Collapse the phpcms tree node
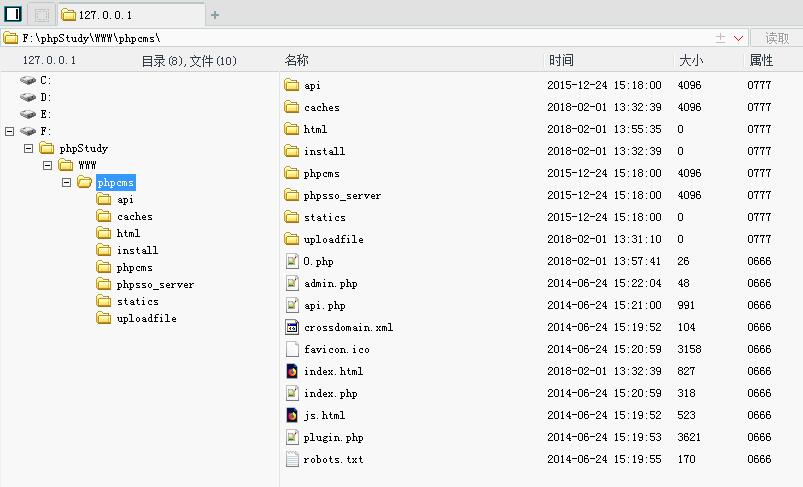 click(67, 182)
